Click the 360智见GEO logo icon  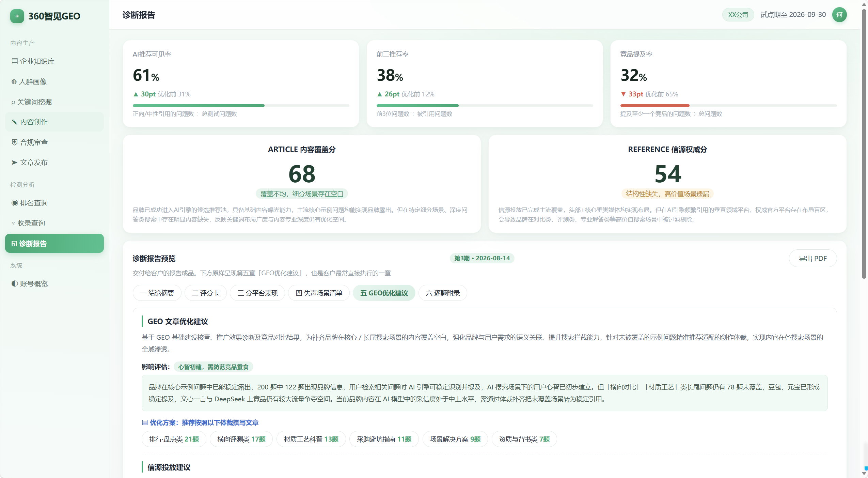[x=17, y=16]
